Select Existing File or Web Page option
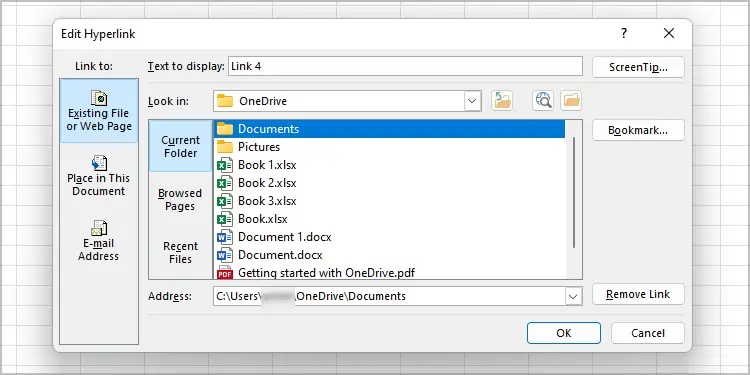 pos(99,111)
